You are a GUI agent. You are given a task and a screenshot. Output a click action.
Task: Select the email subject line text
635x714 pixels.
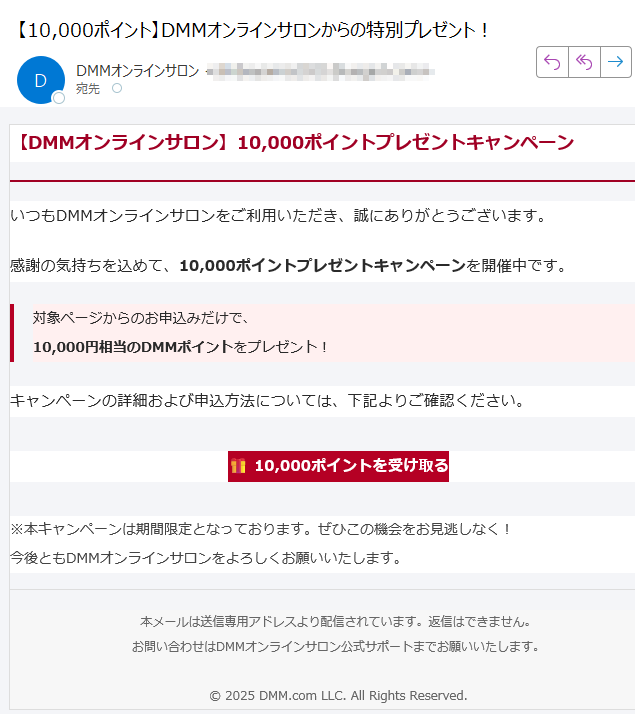point(250,30)
